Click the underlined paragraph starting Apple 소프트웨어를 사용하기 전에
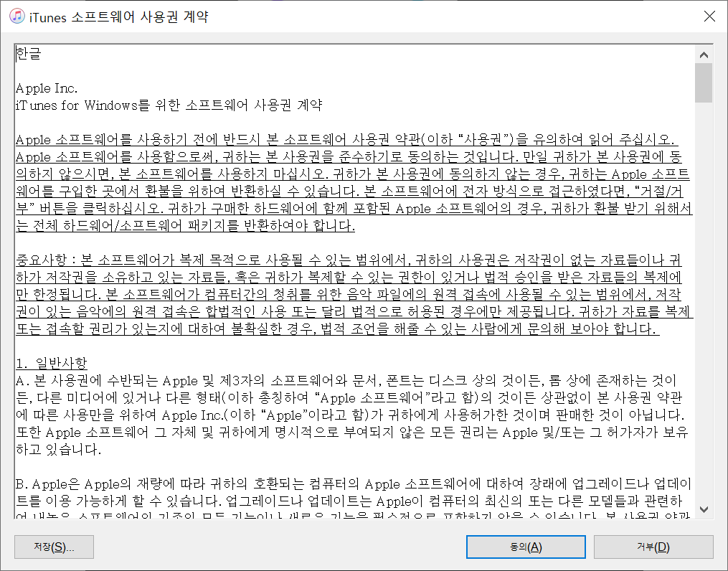This screenshot has height=571, width=728. pyautogui.click(x=354, y=182)
